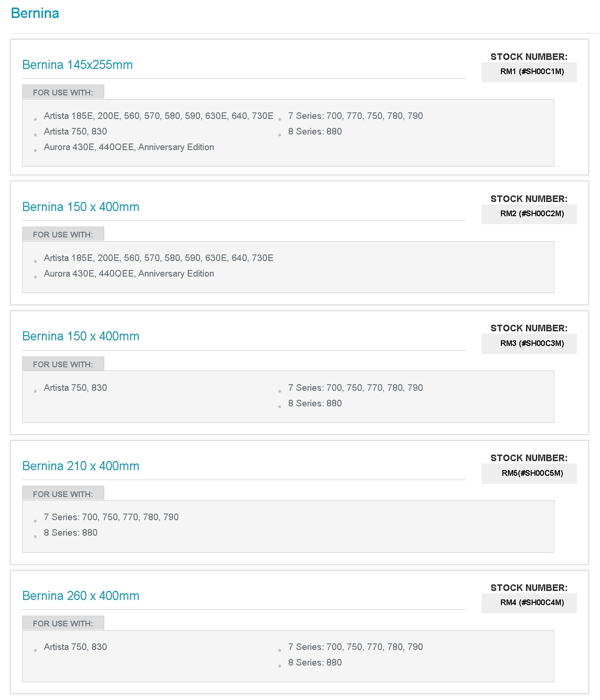Screen dimensions: 600x700
Task: Click the FOR USE WITH tab under Bernina 145x255mm
Action: click(63, 93)
